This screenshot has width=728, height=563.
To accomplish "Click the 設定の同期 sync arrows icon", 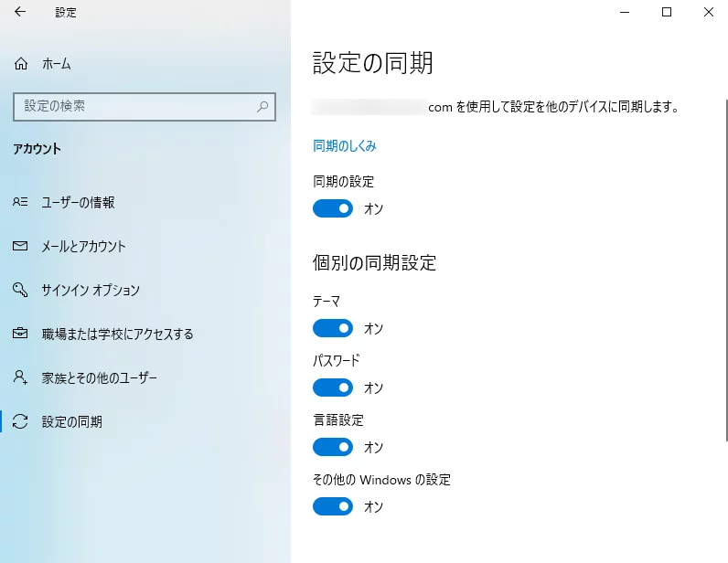I will [x=20, y=422].
